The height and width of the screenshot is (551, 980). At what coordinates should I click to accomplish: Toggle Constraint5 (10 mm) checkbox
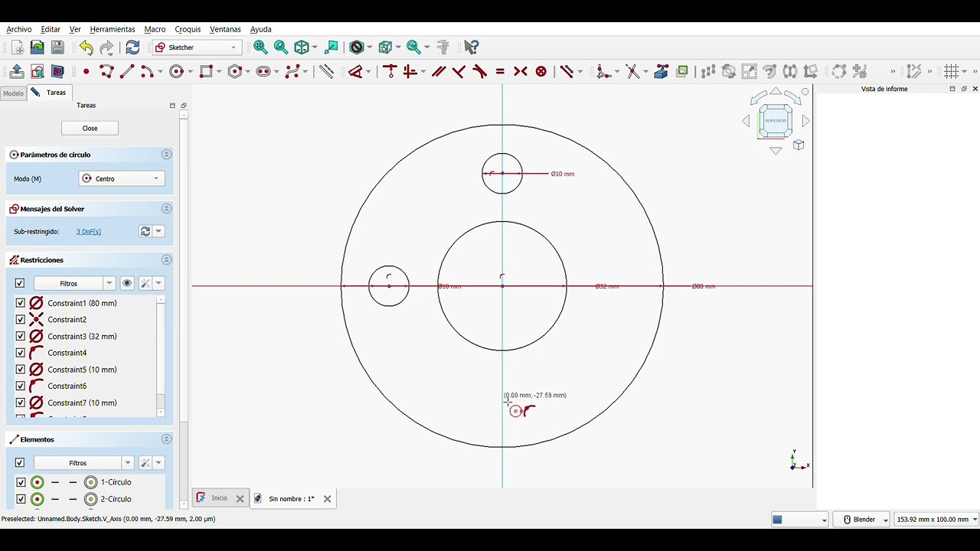pyautogui.click(x=21, y=370)
